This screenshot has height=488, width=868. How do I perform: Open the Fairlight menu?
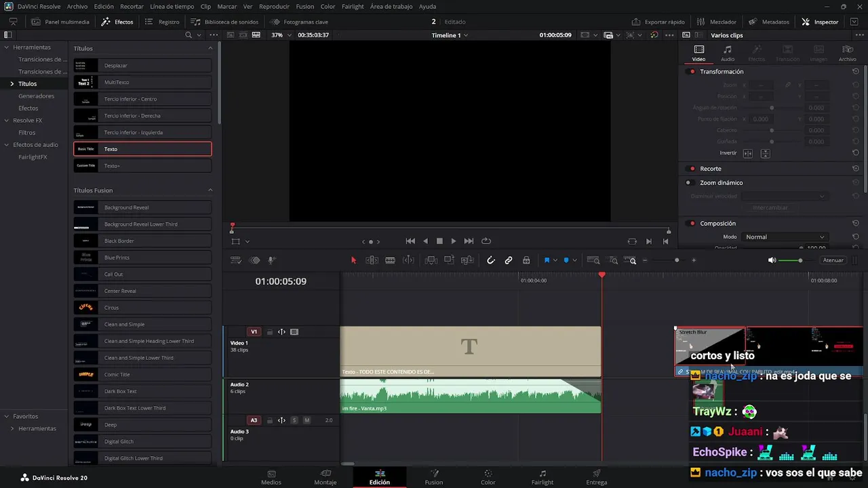click(353, 6)
